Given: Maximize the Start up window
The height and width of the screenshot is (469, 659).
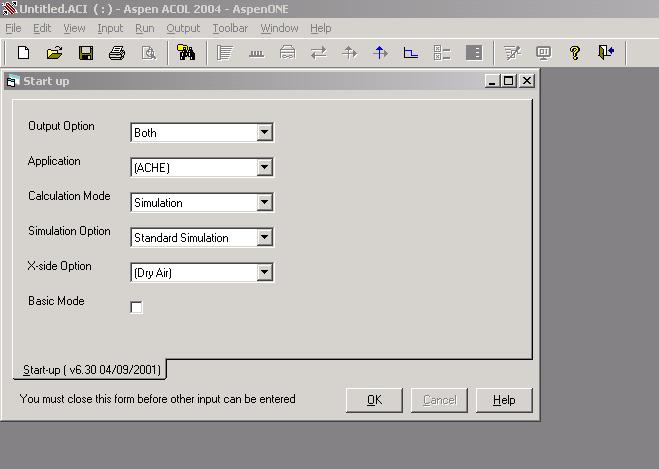Looking at the screenshot, I should pos(509,81).
